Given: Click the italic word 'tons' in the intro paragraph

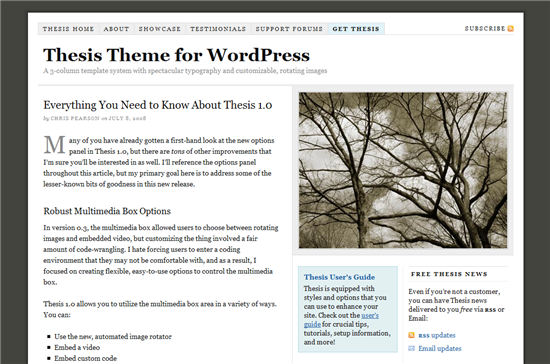Looking at the screenshot, I should click(177, 151).
